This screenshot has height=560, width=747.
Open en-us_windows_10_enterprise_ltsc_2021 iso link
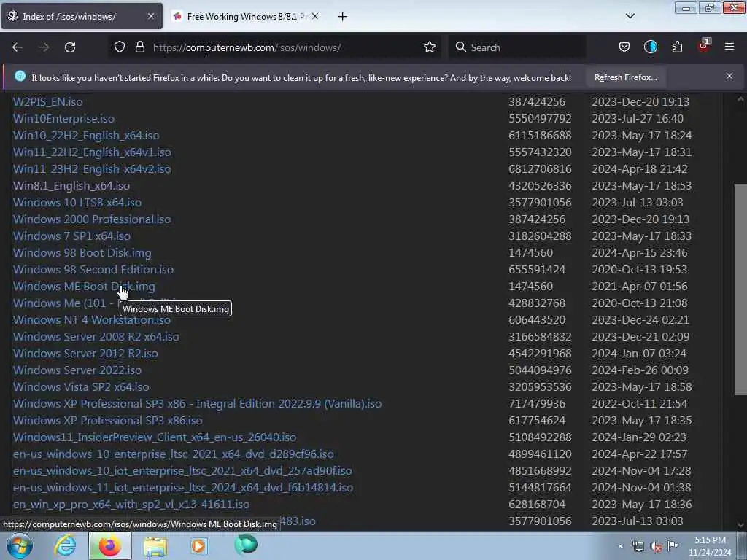pyautogui.click(x=174, y=454)
